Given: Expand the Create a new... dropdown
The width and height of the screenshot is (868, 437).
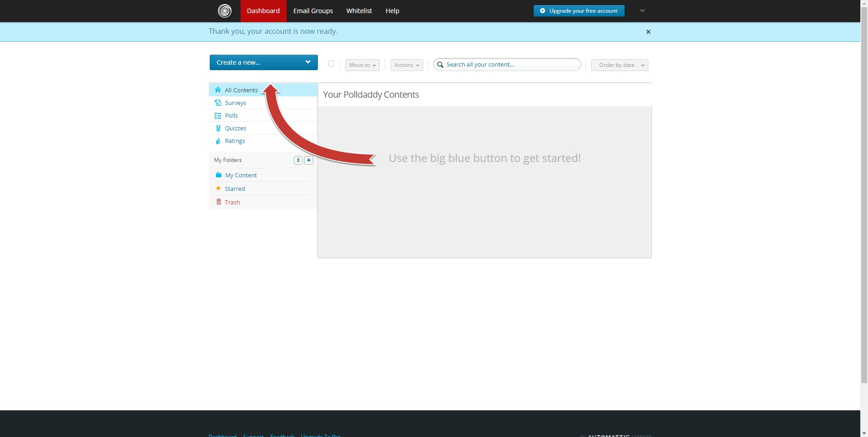Looking at the screenshot, I should (x=264, y=62).
